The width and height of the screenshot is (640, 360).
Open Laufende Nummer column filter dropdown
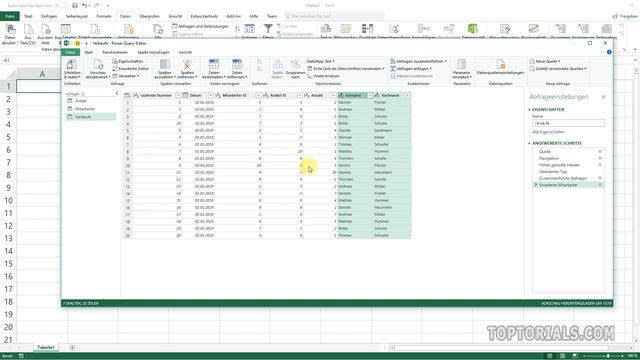[178, 95]
